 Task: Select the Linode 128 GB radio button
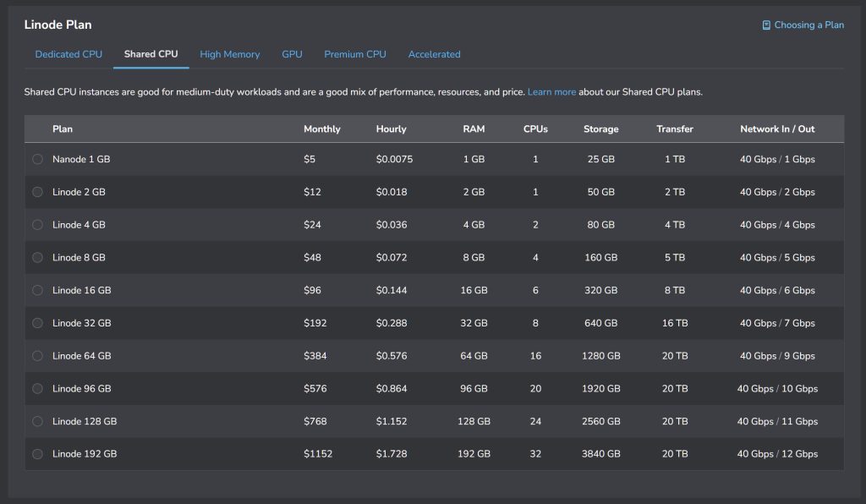(37, 421)
